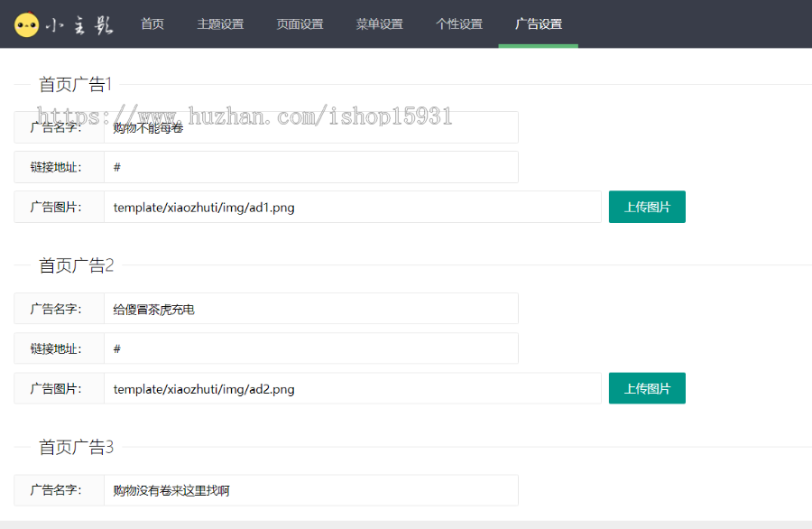Upload image for 首页广告1
This screenshot has height=529, width=812.
click(x=647, y=208)
